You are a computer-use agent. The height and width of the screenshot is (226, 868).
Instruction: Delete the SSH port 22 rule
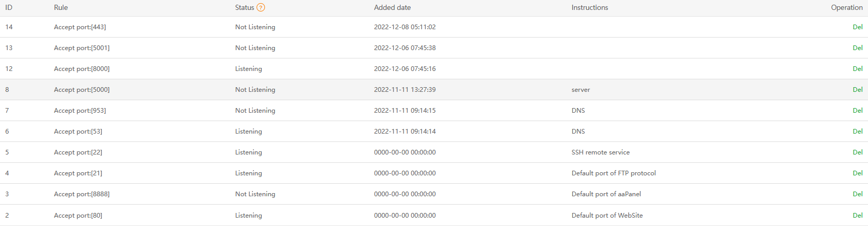857,152
